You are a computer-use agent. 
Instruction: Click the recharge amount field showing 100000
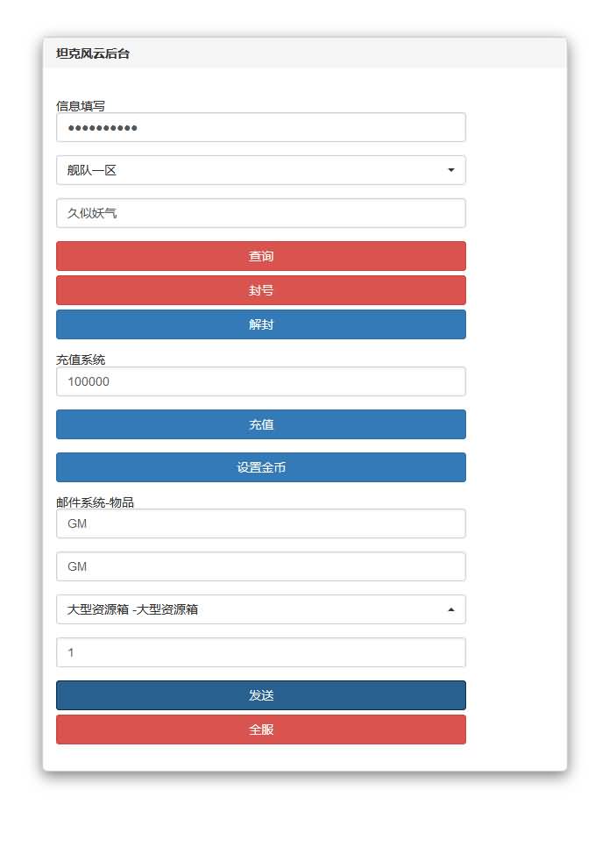click(260, 381)
